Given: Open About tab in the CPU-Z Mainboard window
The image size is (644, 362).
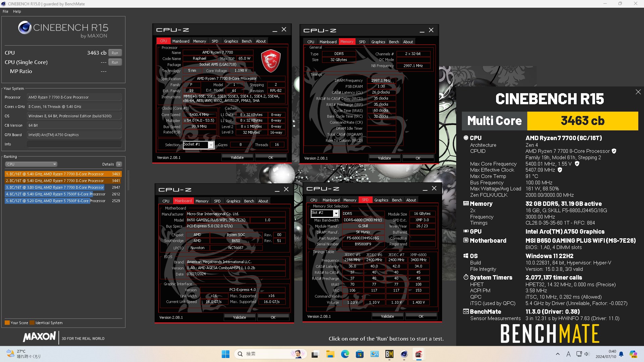Looking at the screenshot, I should pos(263,201).
